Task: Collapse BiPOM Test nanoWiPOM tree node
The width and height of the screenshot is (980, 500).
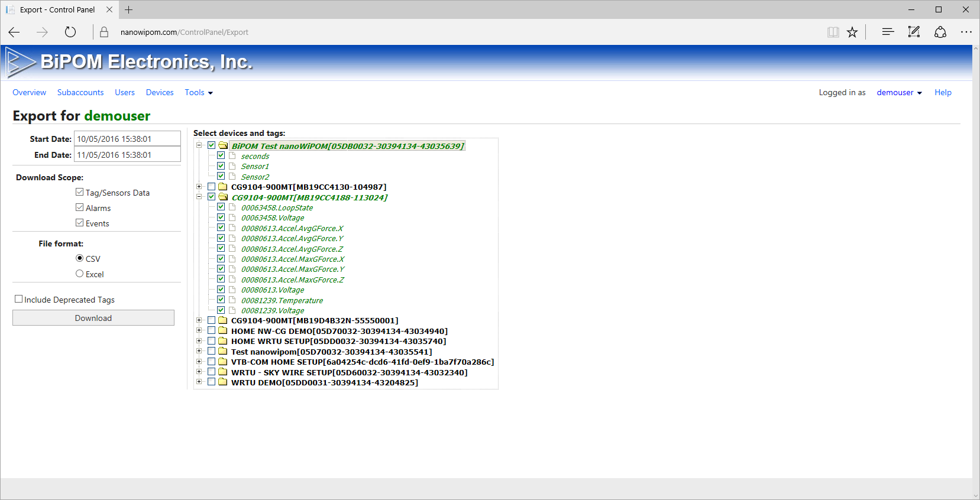Action: click(x=199, y=145)
